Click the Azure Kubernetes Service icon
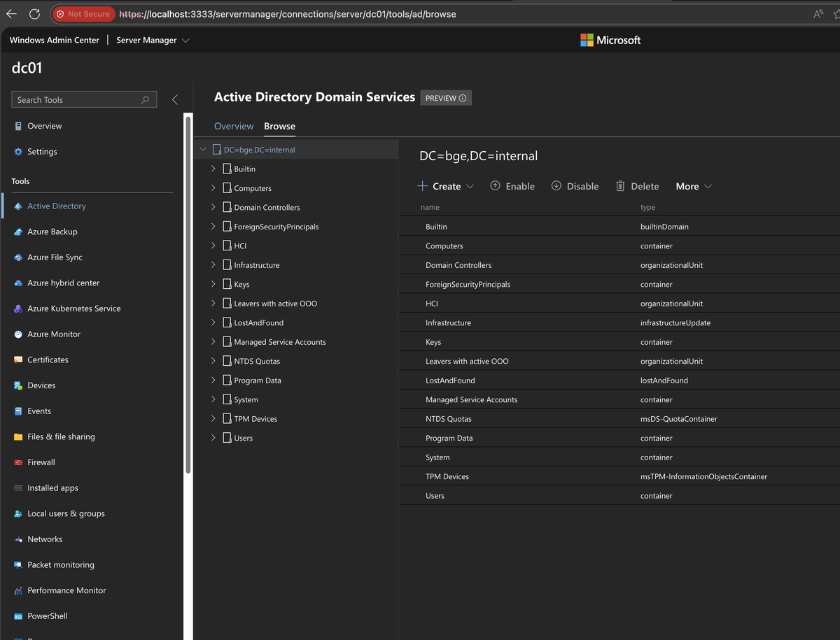Screen dimensions: 840x640 coord(18,309)
